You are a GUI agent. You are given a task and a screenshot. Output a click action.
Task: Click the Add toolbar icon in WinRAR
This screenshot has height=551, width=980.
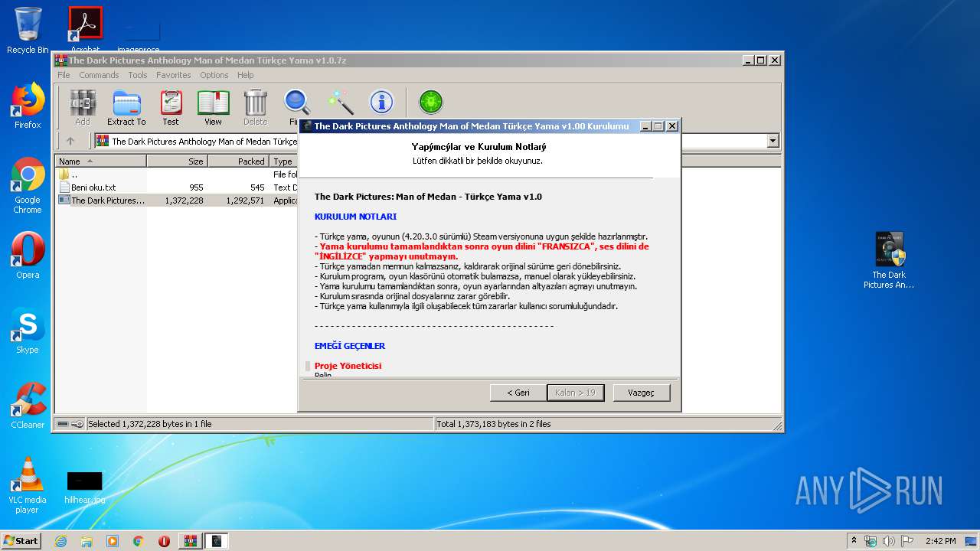click(83, 107)
